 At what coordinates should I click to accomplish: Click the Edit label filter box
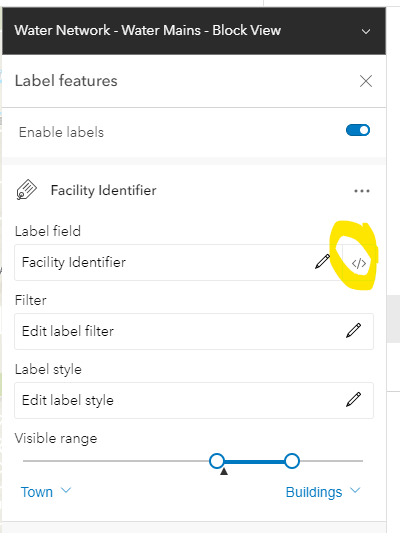[x=194, y=331]
